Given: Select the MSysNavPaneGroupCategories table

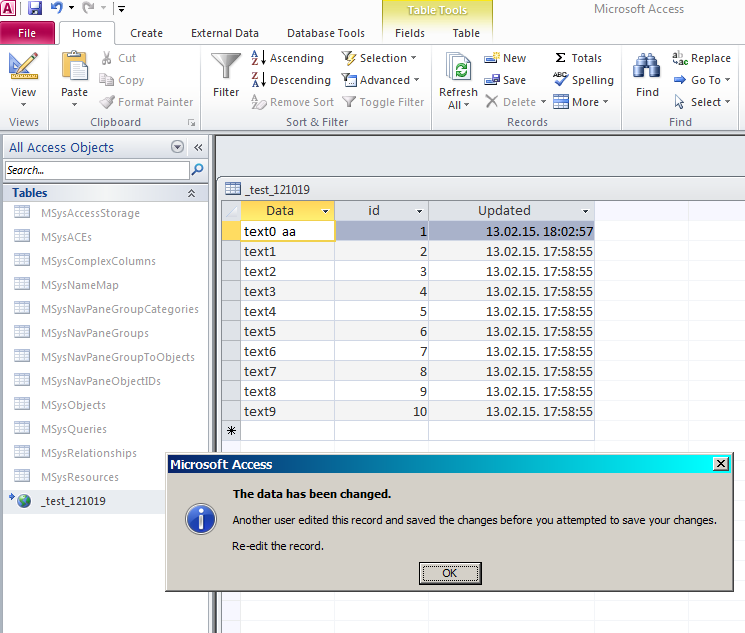Looking at the screenshot, I should click(x=120, y=309).
